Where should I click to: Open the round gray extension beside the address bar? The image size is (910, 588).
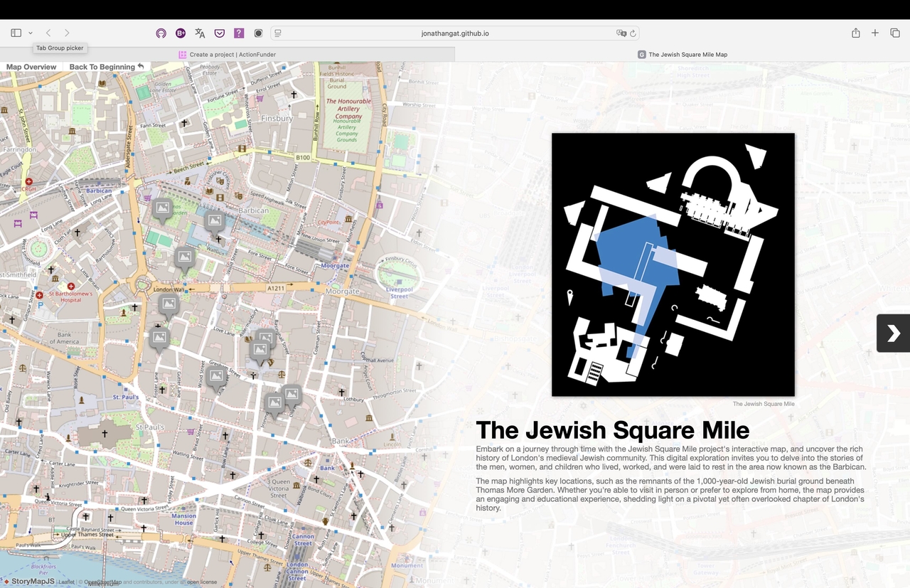tap(259, 33)
